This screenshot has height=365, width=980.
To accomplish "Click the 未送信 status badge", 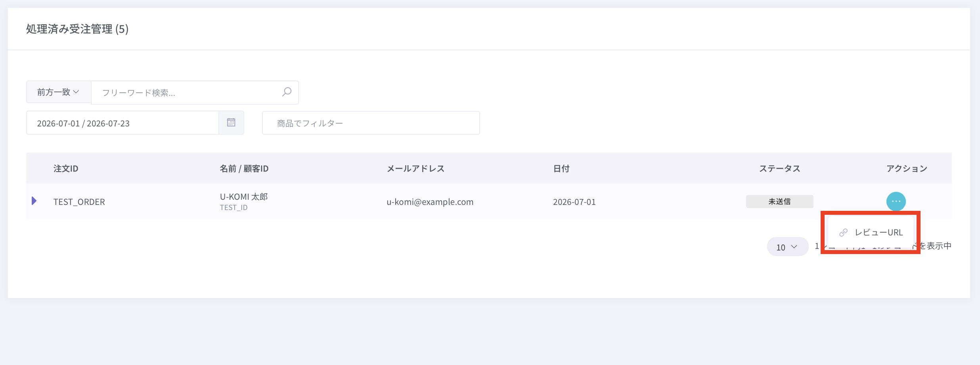I will coord(779,201).
